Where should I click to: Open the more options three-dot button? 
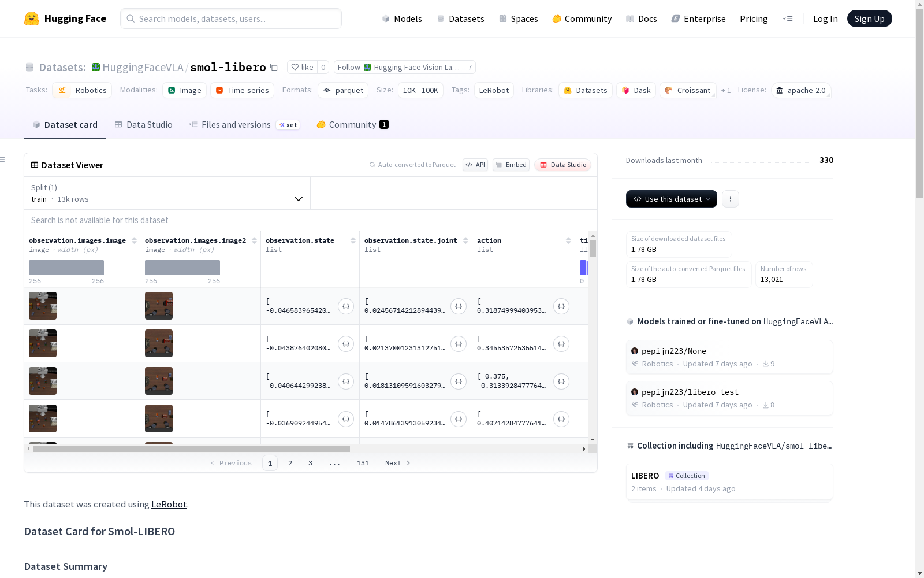[x=731, y=199]
